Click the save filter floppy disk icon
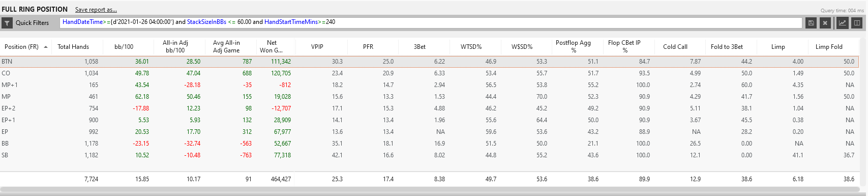Viewport: 868px width, 196px height. pos(811,23)
